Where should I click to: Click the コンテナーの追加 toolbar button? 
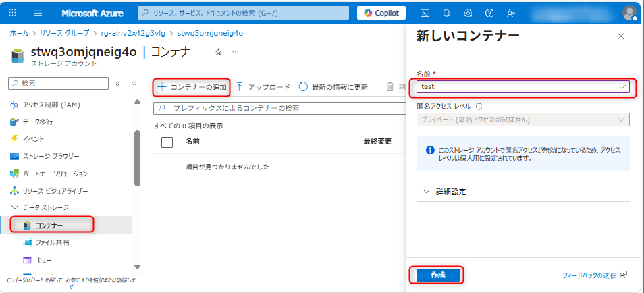click(192, 87)
